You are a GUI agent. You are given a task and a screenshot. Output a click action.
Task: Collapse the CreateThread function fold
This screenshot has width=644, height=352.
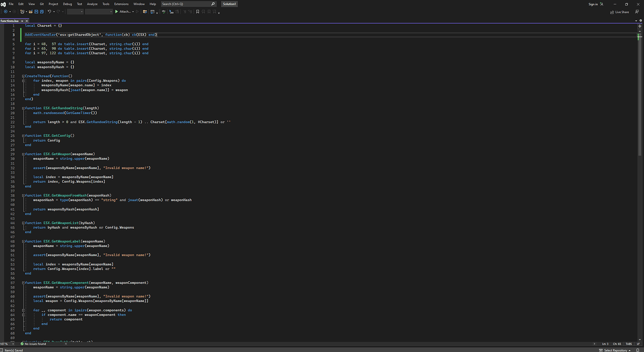pyautogui.click(x=23, y=76)
